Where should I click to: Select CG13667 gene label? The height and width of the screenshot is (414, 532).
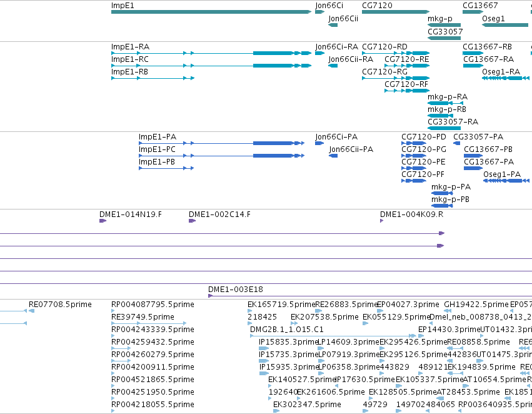pyautogui.click(x=480, y=6)
